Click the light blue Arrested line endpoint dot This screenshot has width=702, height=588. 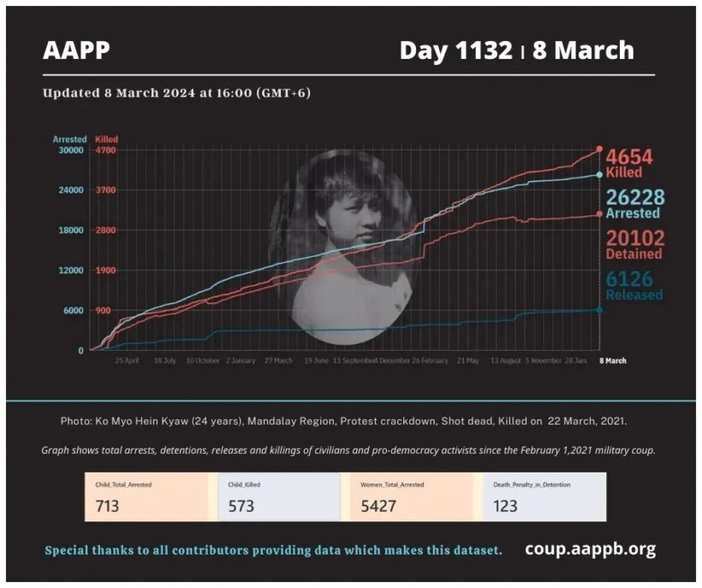(x=599, y=175)
